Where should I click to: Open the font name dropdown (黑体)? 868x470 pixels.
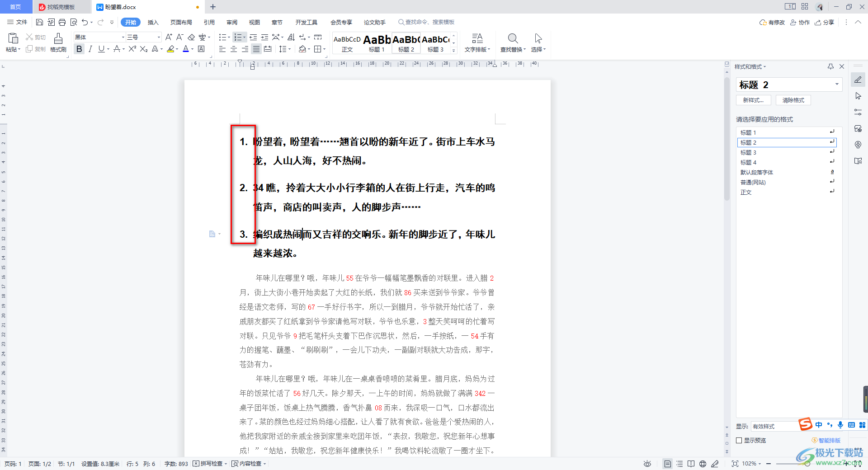point(123,37)
